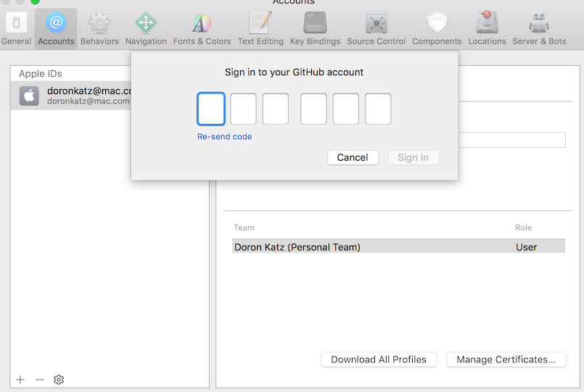Click the Apple IDs section header
Viewport: 584px width, 392px height.
coord(40,74)
